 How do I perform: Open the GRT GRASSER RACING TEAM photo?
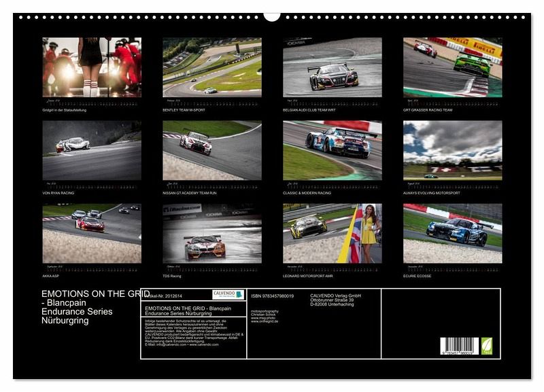click(452, 67)
